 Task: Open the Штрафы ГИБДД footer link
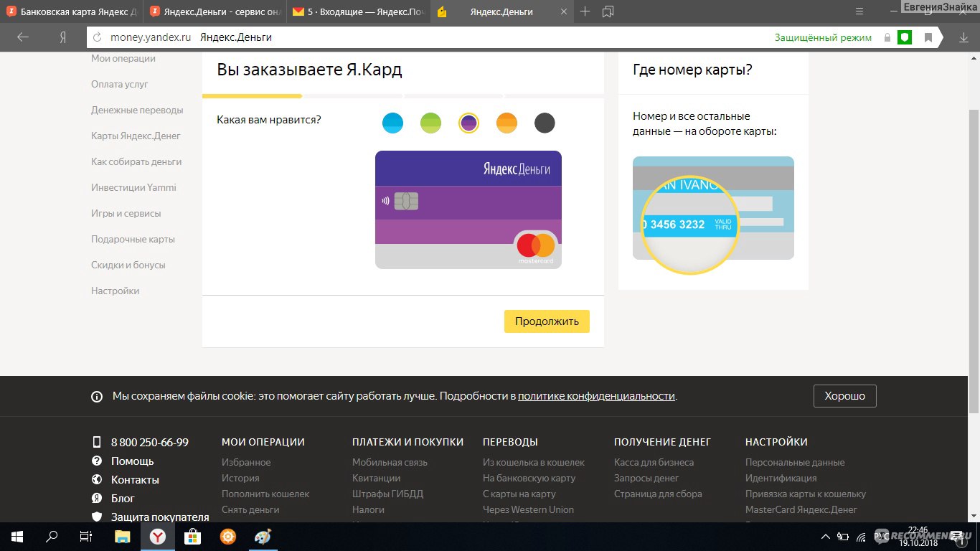click(387, 494)
